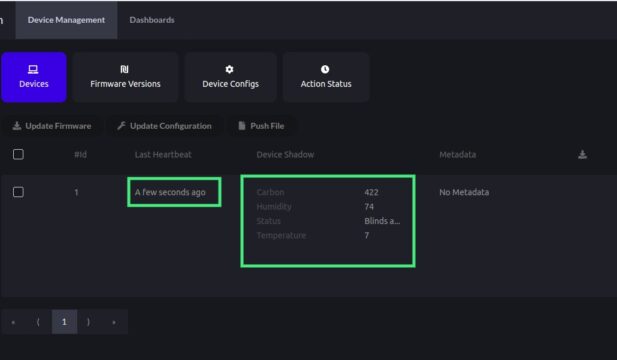This screenshot has width=617, height=360.
Task: Click the Update Firmware button
Action: click(x=52, y=126)
